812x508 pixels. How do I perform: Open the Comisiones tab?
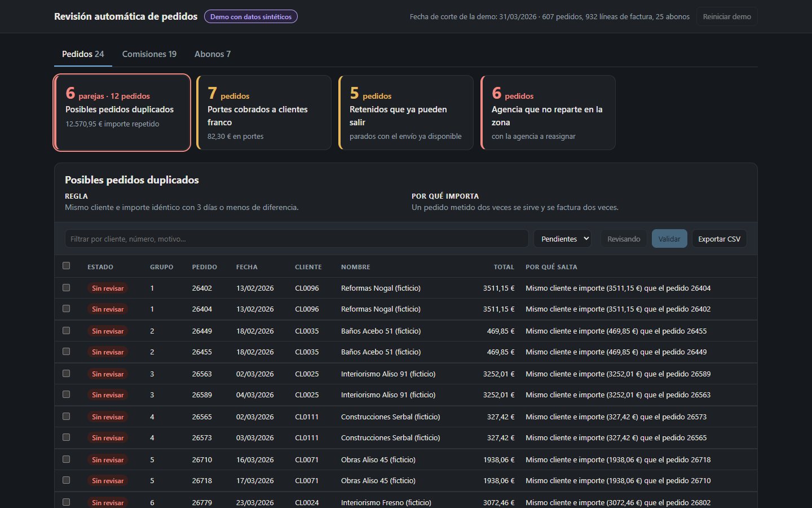[149, 54]
